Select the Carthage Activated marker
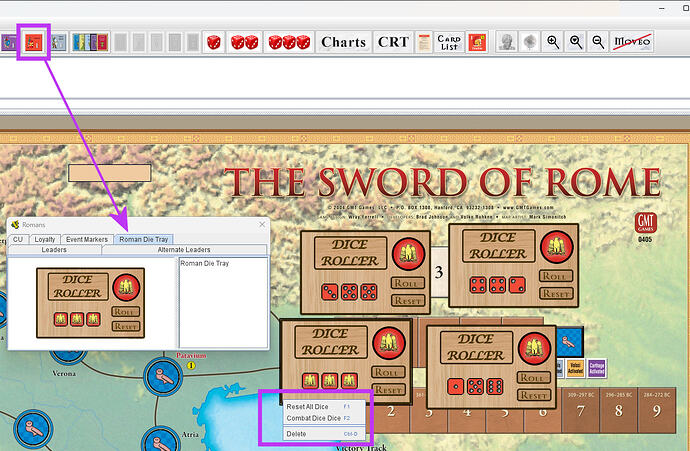690x451 pixels. (x=597, y=369)
